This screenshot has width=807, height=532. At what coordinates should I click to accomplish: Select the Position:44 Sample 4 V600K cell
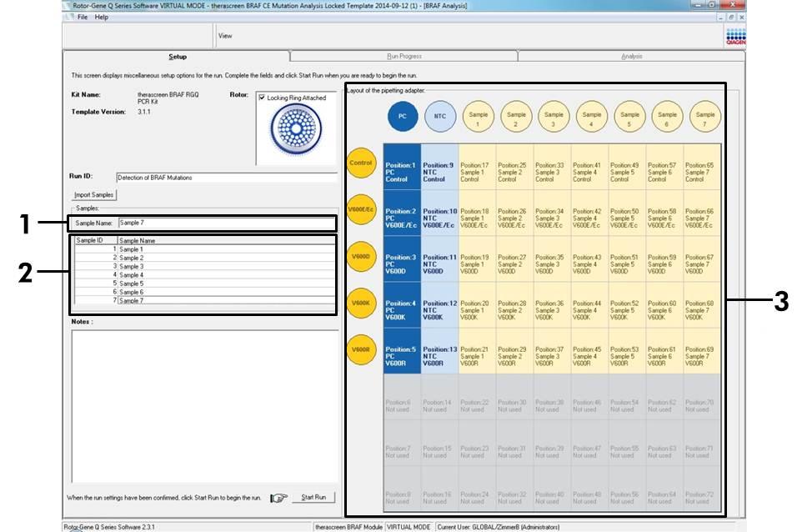(589, 305)
